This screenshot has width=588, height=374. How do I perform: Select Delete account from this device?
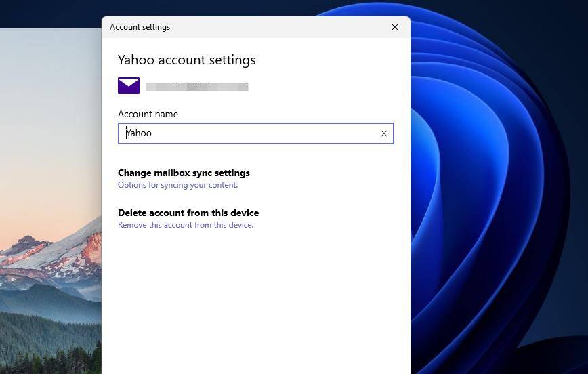point(188,213)
